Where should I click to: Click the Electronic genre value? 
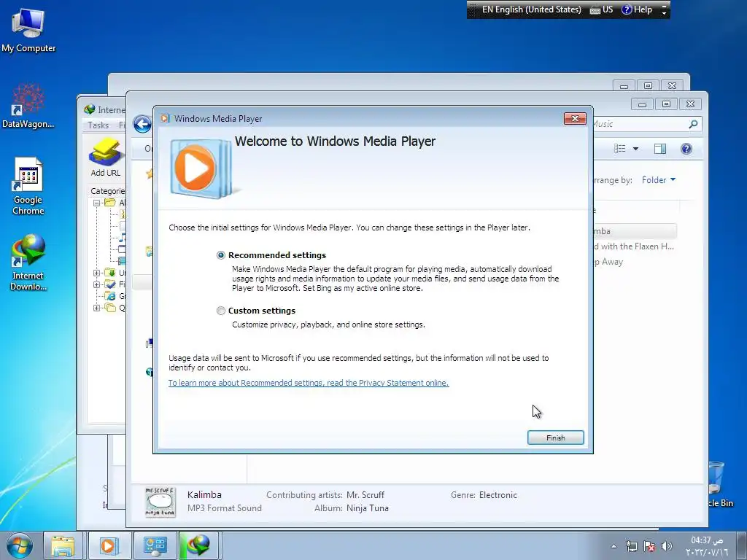(x=498, y=495)
